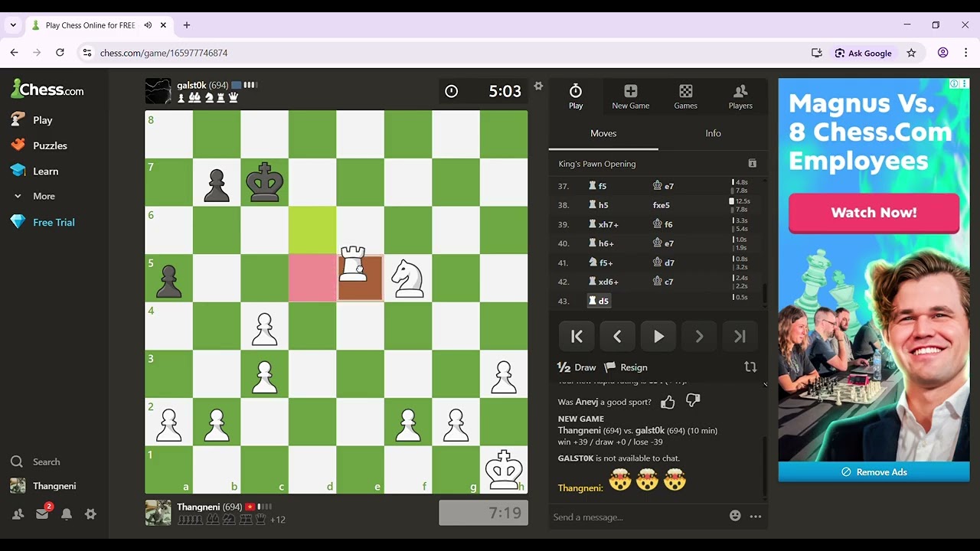Select move 43 d5 in the move list
The height and width of the screenshot is (551, 980).
point(599,301)
